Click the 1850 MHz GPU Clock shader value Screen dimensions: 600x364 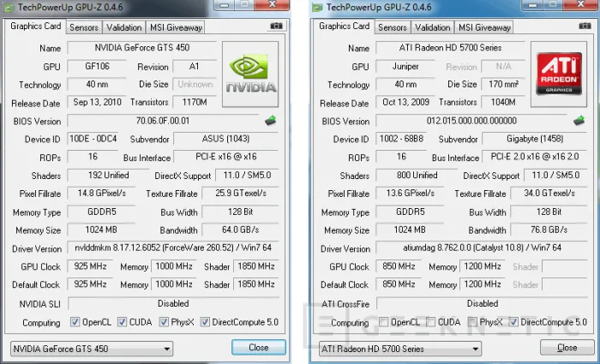[x=256, y=266]
